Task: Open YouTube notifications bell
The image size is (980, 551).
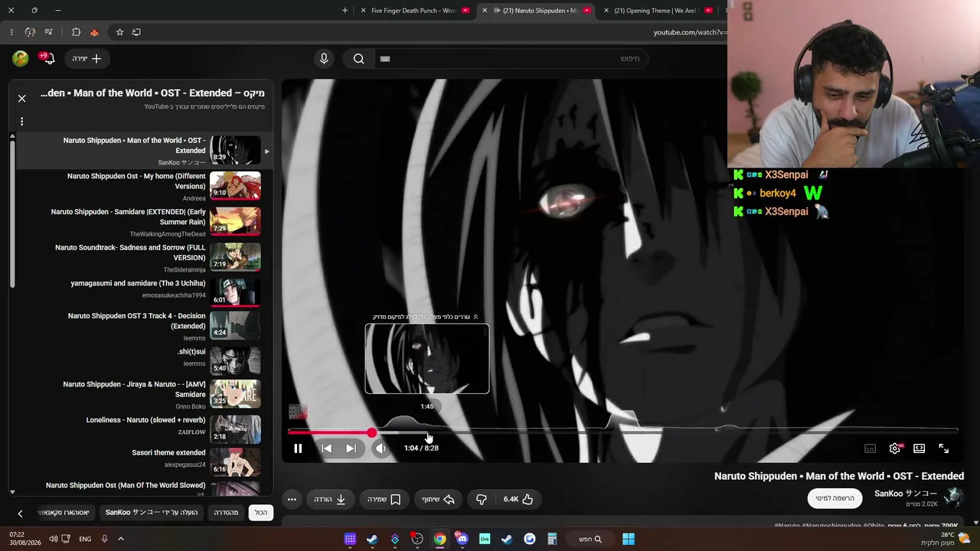Action: 48,59
